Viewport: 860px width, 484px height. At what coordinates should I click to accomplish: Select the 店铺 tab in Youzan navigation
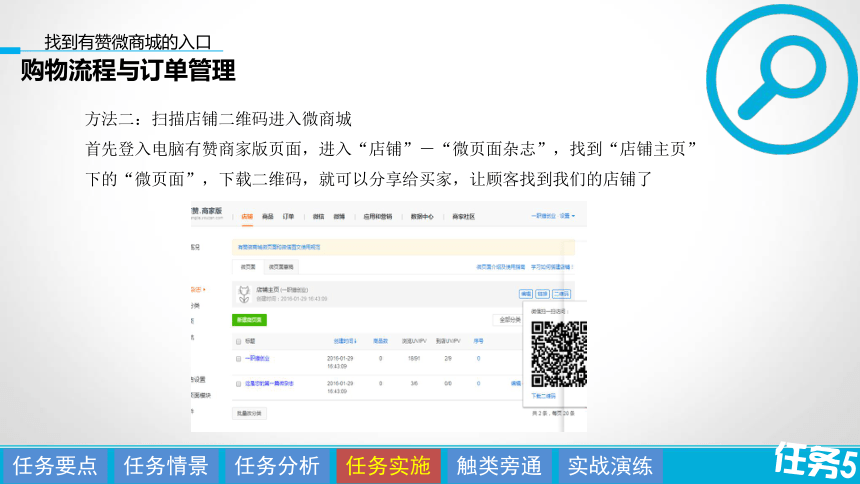click(x=247, y=217)
